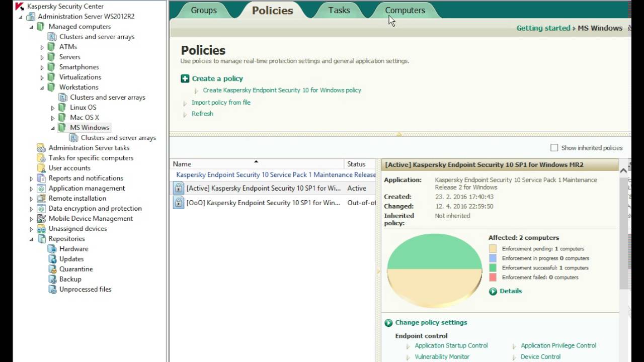Click the Import policy from file link

pyautogui.click(x=221, y=102)
